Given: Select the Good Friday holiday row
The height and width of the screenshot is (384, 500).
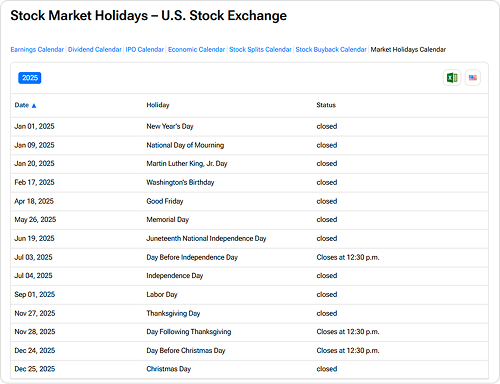Looking at the screenshot, I should [249, 201].
